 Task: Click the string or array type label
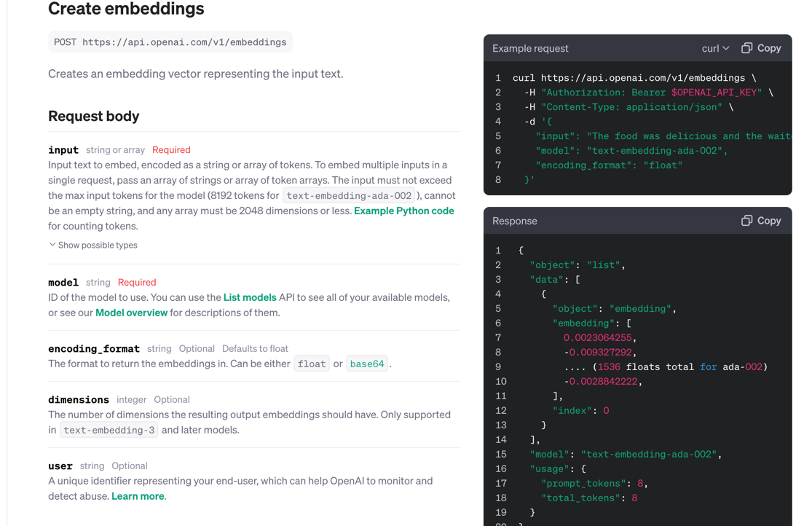coord(116,150)
